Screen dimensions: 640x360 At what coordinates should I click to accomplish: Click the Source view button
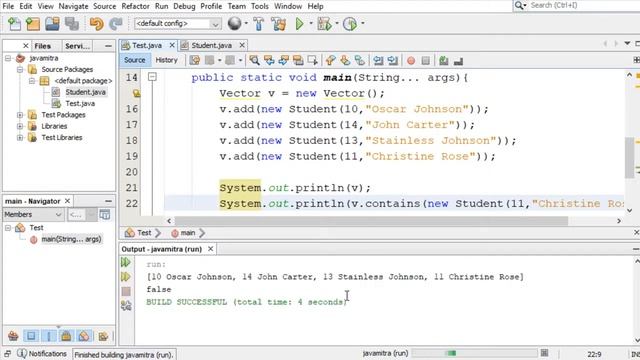pyautogui.click(x=135, y=60)
